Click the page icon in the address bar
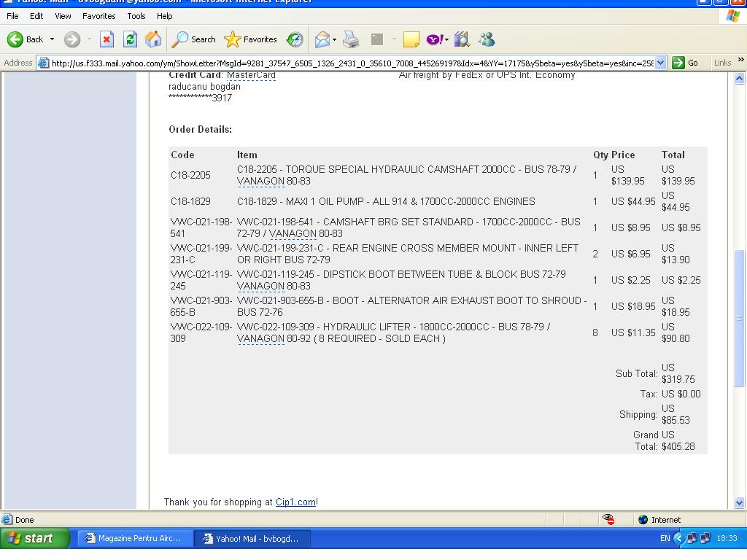 (x=43, y=63)
